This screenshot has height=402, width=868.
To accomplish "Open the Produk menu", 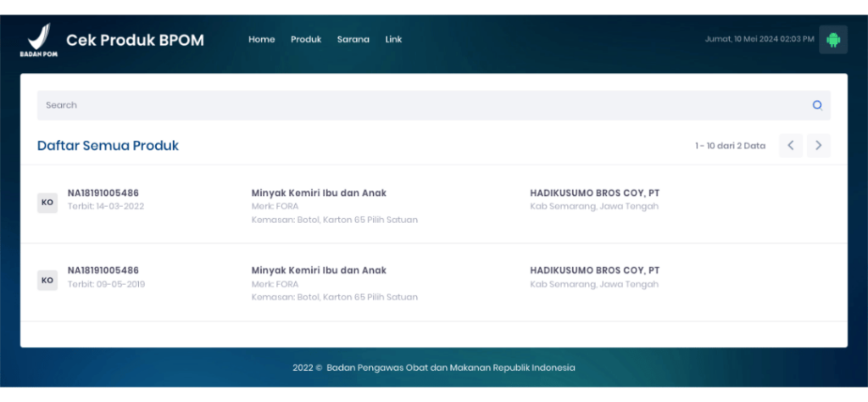I will click(306, 40).
